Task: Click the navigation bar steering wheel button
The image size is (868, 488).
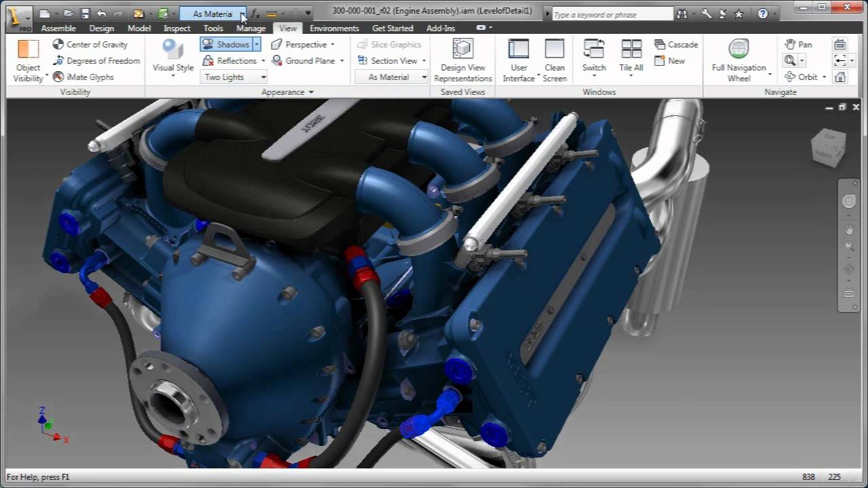Action: pos(849,201)
